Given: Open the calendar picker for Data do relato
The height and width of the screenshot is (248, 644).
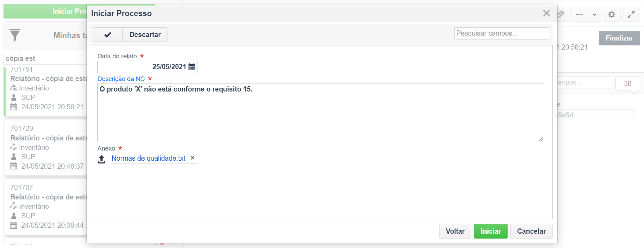Looking at the screenshot, I should click(x=192, y=67).
